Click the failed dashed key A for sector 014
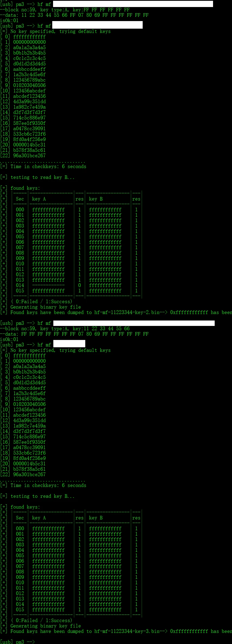The width and height of the screenshot is (232, 644). pos(48,285)
